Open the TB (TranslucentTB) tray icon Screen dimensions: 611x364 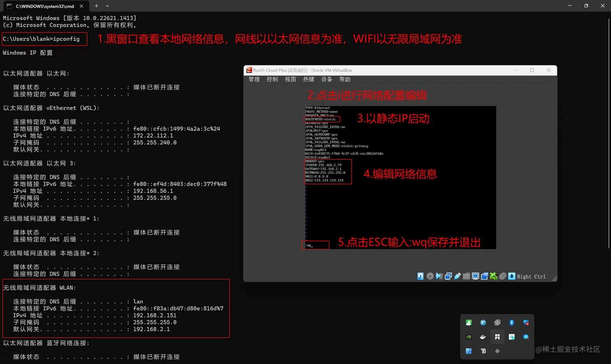click(483, 351)
